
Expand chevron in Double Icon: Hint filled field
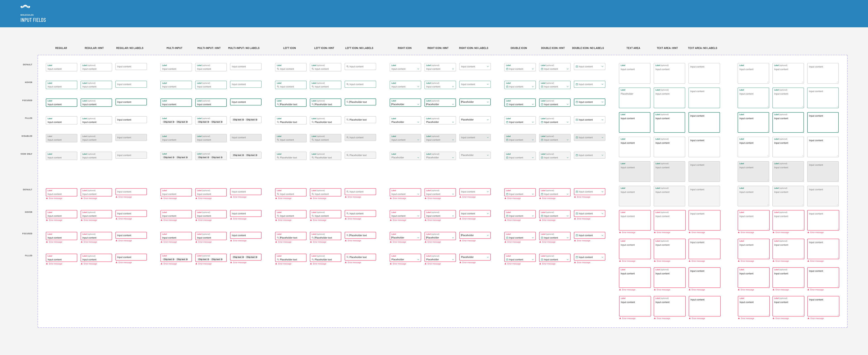point(567,122)
